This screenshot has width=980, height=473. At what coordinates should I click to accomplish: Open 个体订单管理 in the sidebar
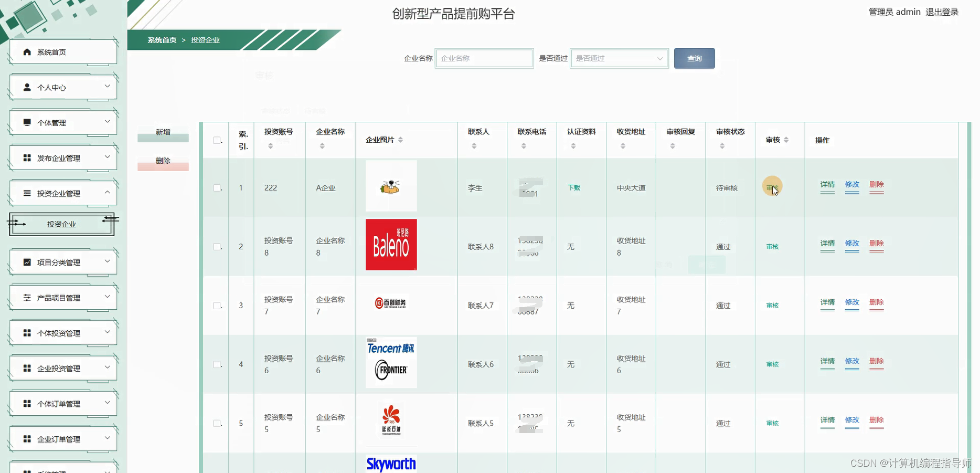[63, 404]
